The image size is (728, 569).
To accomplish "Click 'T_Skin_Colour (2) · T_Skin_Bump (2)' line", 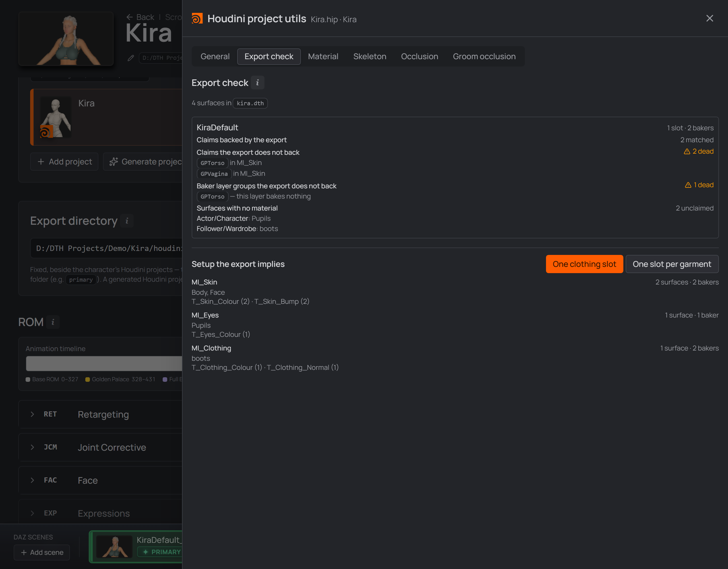I will click(250, 302).
